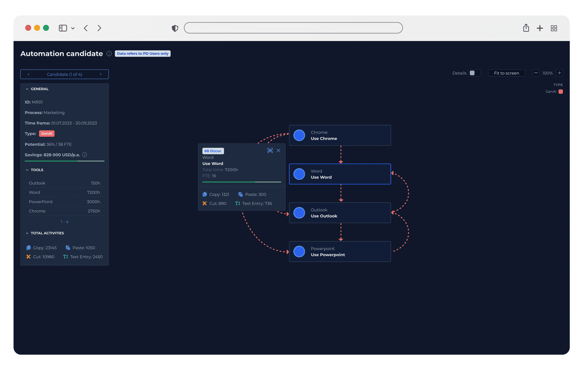Viewport: 588px width, 368px height.
Task: Collapse the GENERAL section
Action: coord(27,89)
